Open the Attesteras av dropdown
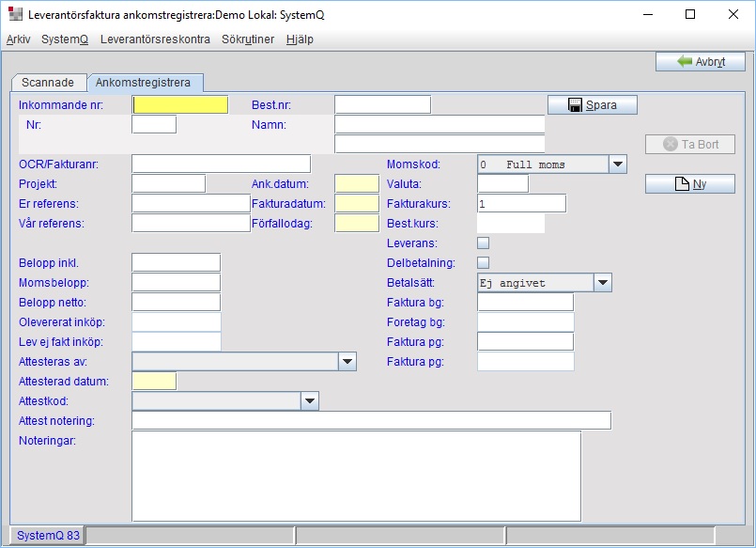756x548 pixels. click(347, 361)
